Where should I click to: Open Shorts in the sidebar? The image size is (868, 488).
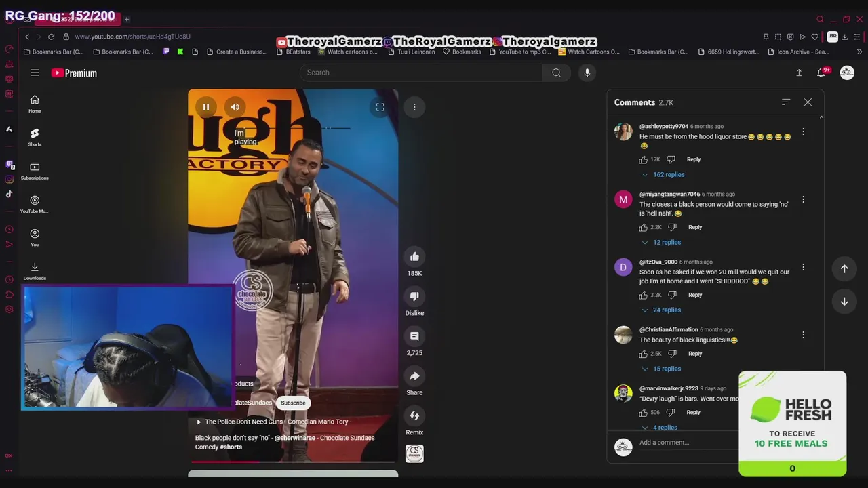(x=35, y=137)
